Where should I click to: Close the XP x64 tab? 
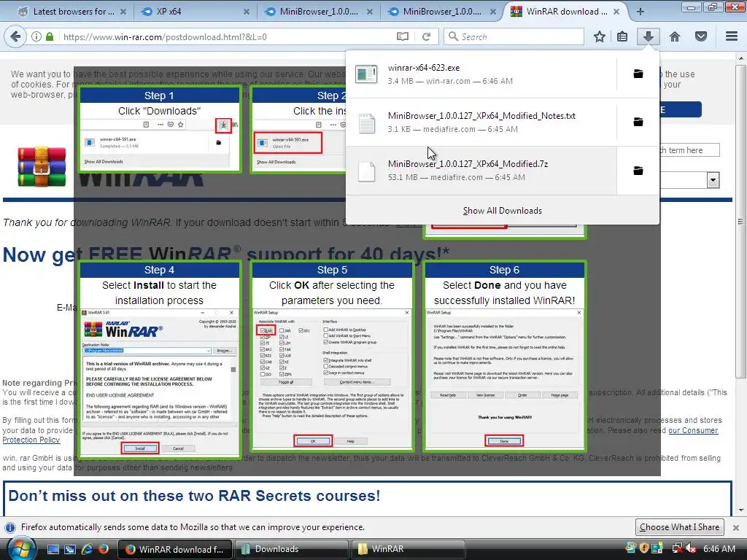(x=247, y=12)
